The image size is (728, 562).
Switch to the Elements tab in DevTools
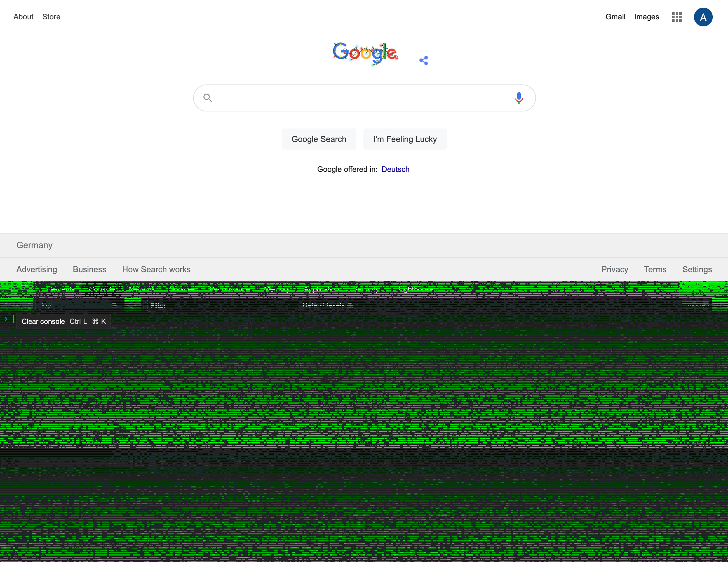(x=60, y=289)
